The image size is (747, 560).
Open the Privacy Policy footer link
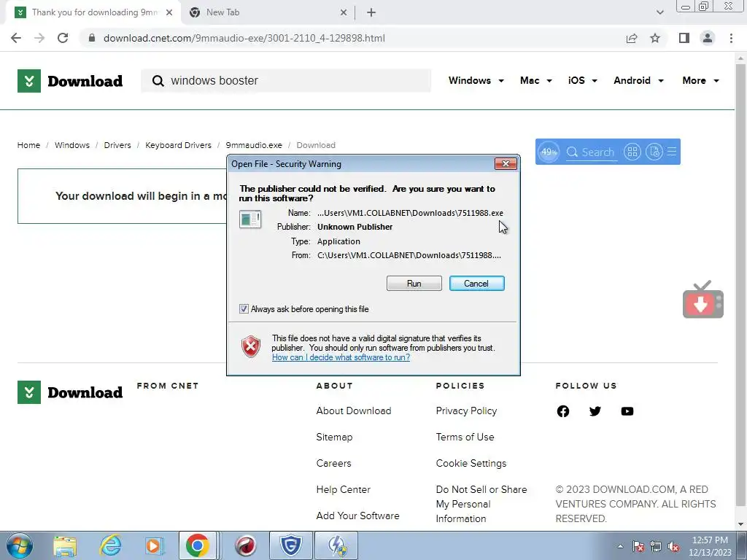tap(466, 411)
